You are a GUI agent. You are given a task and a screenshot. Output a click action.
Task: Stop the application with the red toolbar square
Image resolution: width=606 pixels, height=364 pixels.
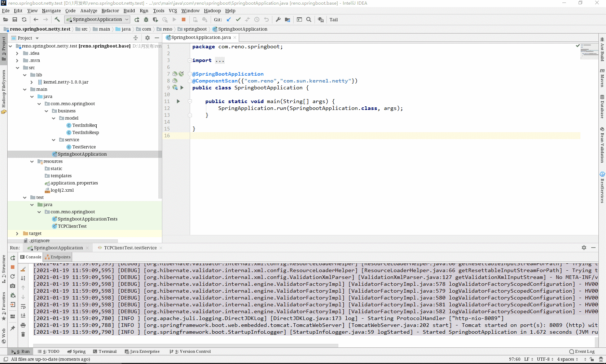(184, 20)
